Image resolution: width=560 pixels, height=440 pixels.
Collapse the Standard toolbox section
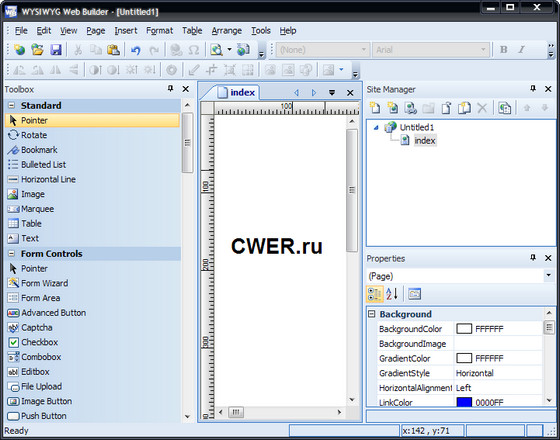click(x=12, y=105)
